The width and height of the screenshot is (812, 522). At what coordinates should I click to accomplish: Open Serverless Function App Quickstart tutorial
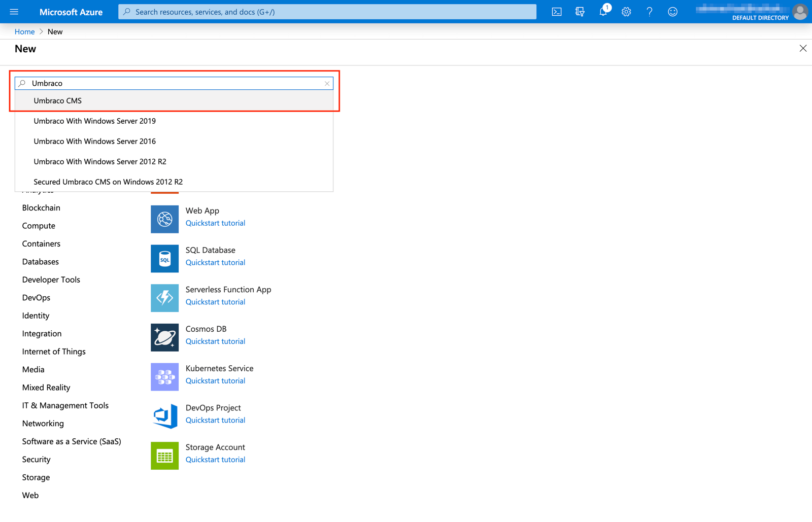tap(215, 302)
